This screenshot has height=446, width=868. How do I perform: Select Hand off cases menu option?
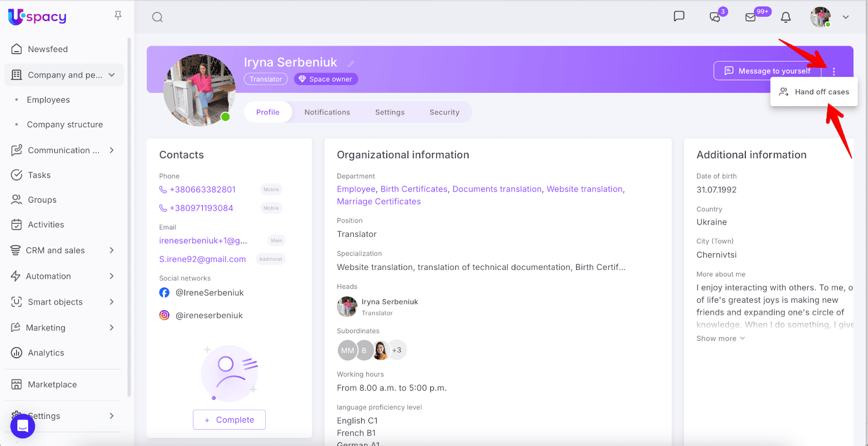pyautogui.click(x=814, y=92)
